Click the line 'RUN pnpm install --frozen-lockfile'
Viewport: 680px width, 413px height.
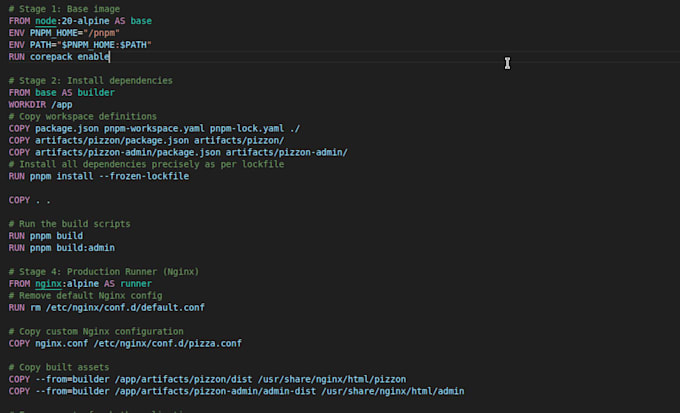tap(99, 176)
